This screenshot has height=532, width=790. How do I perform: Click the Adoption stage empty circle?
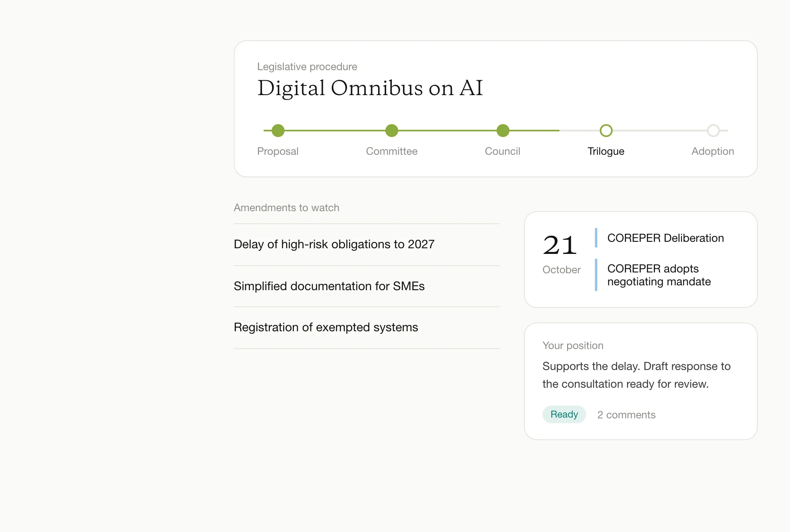point(713,131)
